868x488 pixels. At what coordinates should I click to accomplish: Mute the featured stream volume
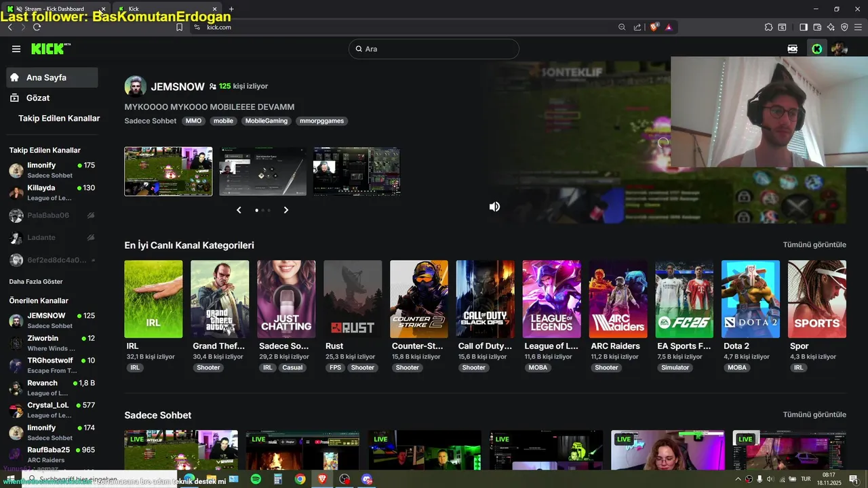pyautogui.click(x=495, y=207)
